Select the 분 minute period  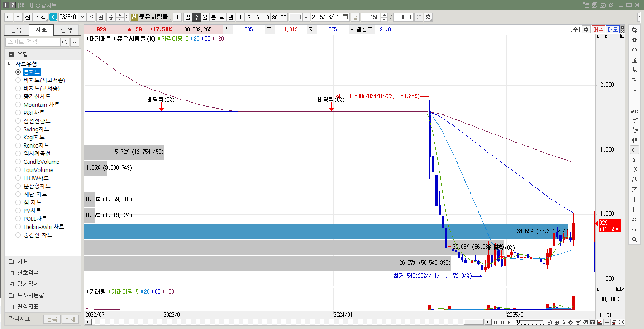click(213, 17)
